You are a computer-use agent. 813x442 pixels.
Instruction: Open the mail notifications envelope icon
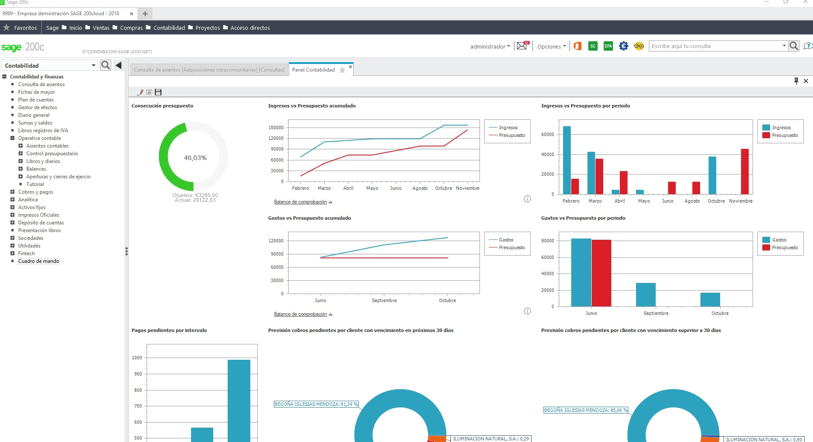[x=522, y=46]
